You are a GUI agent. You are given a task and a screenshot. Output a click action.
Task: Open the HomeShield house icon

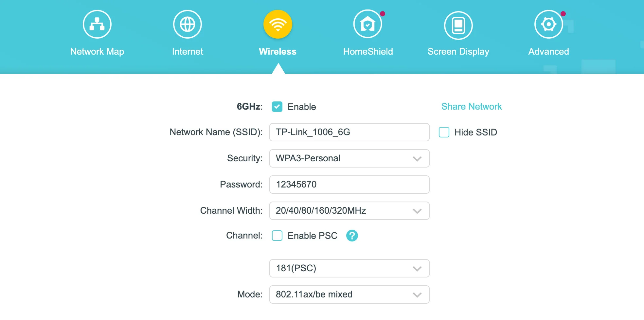click(x=368, y=25)
